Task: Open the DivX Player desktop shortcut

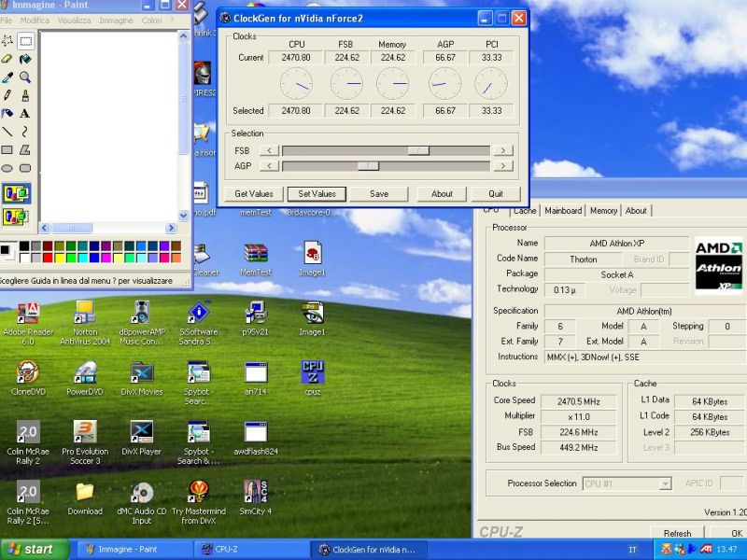Action: tap(142, 438)
